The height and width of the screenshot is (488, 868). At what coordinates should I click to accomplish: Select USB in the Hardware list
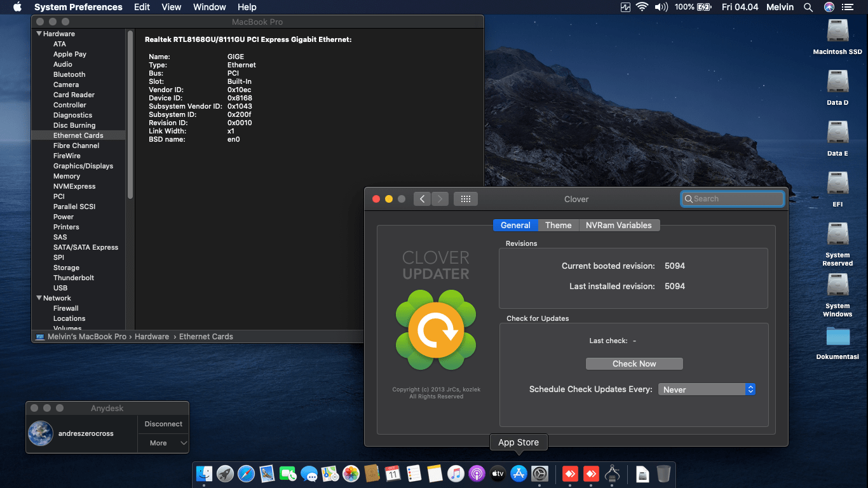coord(60,288)
